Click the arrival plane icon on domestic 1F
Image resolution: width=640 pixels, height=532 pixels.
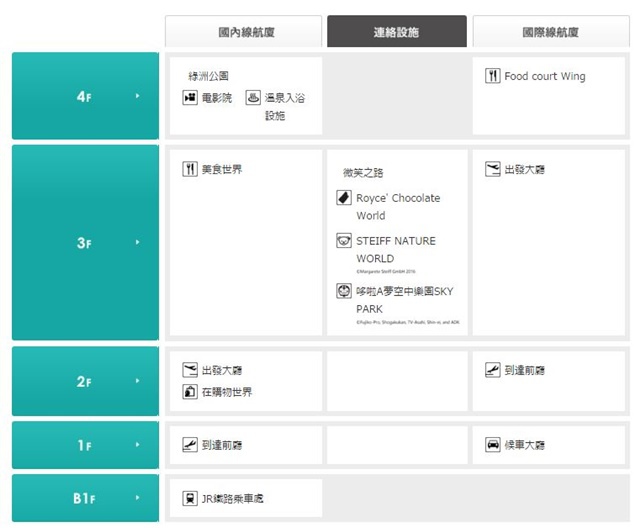coord(190,444)
